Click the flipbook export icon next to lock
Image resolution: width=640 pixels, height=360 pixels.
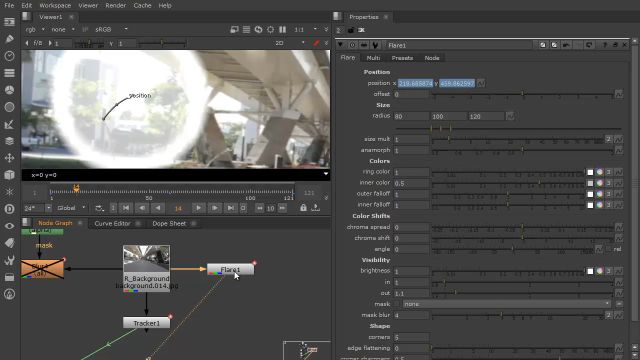tap(316, 208)
